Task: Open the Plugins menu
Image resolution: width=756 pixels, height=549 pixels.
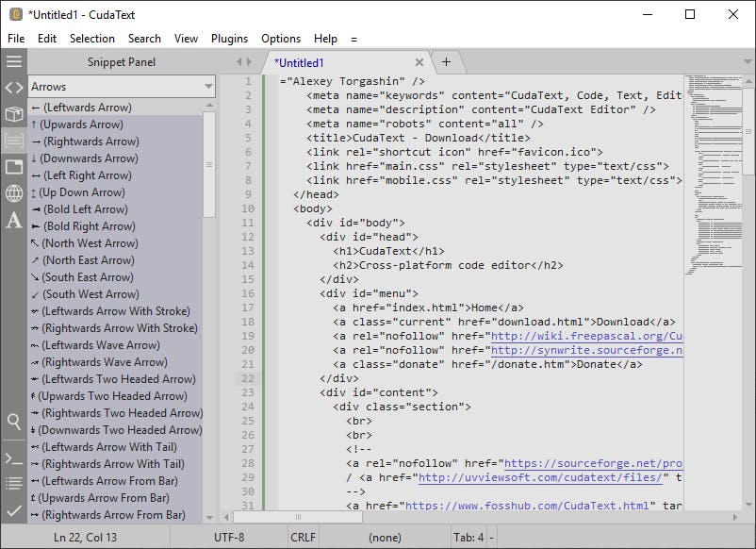Action: point(229,39)
